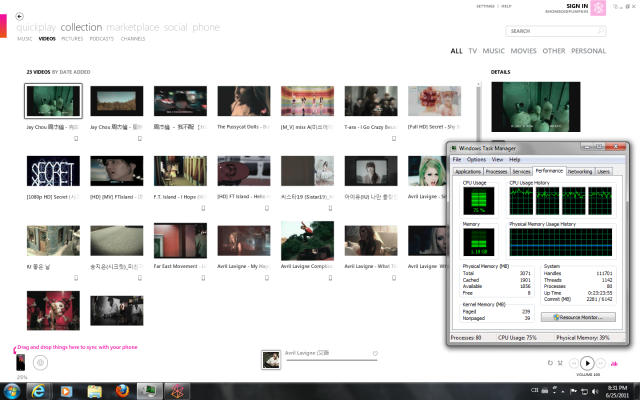640x400 pixels.
Task: Click the Task Manager taskbar button
Action: [x=149, y=391]
